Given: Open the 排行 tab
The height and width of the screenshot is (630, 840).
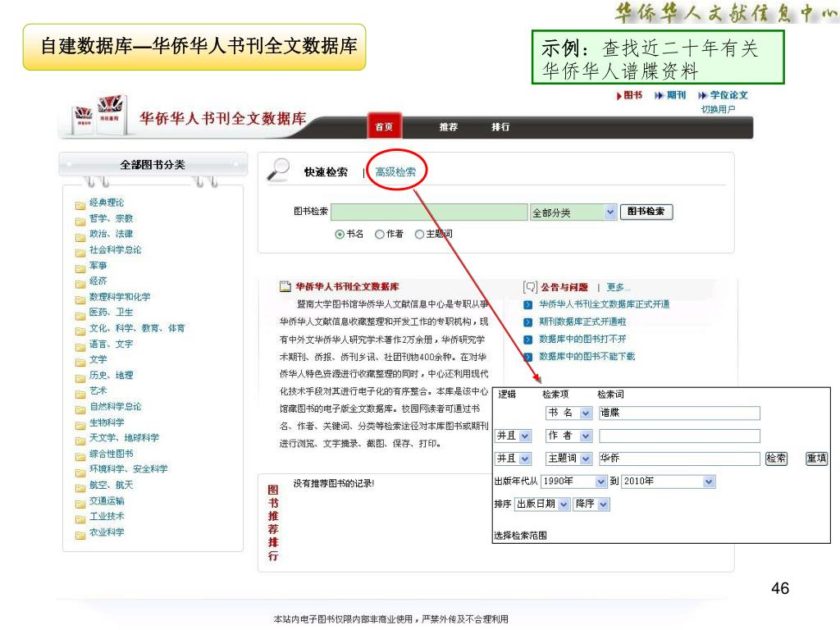Looking at the screenshot, I should (500, 127).
